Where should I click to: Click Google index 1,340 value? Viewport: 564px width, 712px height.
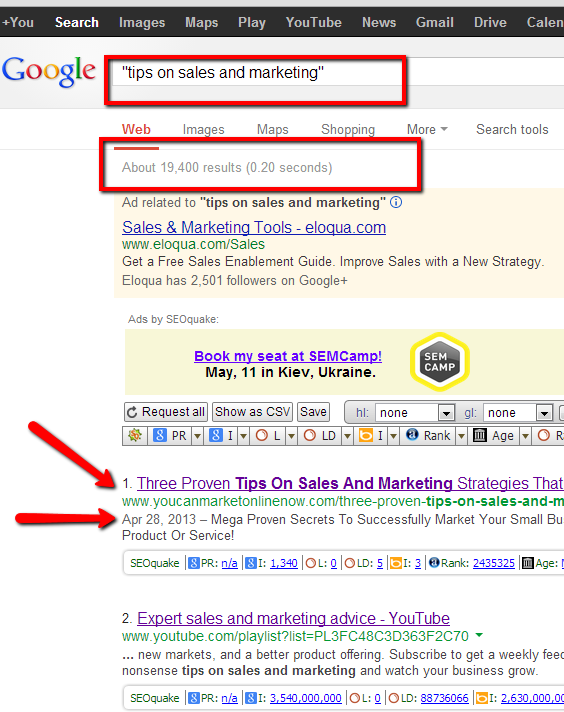click(284, 564)
